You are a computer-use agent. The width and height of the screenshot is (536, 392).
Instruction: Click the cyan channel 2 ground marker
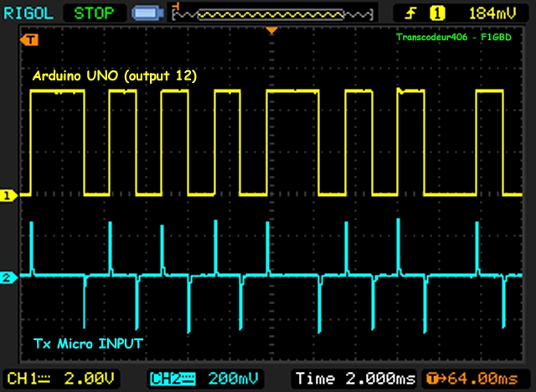coord(8,277)
